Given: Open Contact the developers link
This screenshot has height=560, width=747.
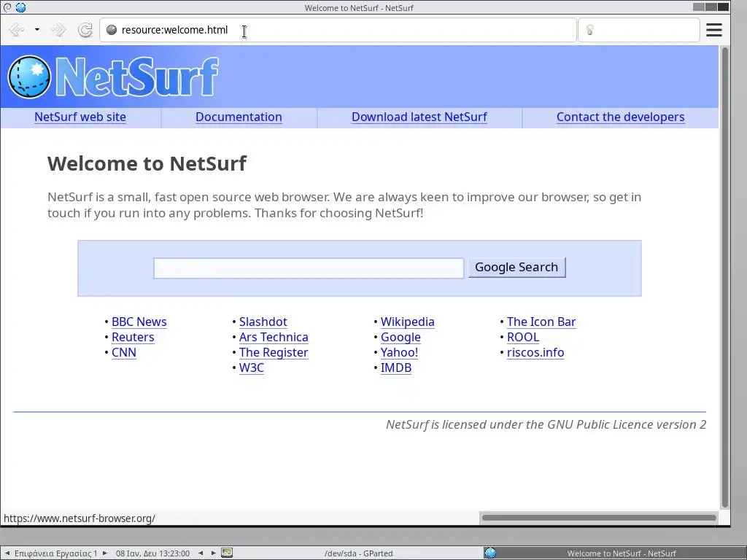Looking at the screenshot, I should pyautogui.click(x=620, y=117).
